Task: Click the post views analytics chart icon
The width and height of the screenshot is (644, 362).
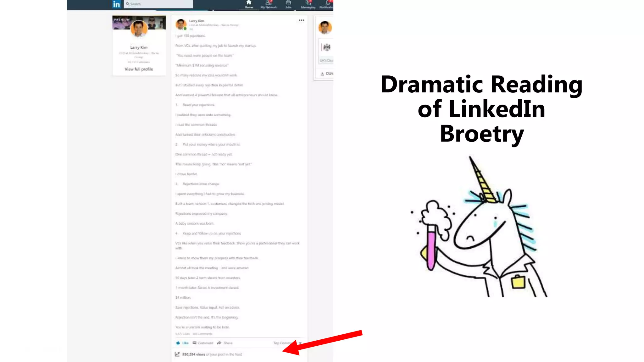Action: 177,354
